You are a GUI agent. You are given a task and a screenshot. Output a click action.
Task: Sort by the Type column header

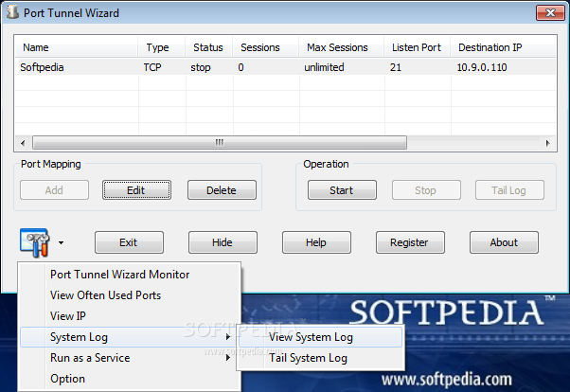[x=162, y=47]
